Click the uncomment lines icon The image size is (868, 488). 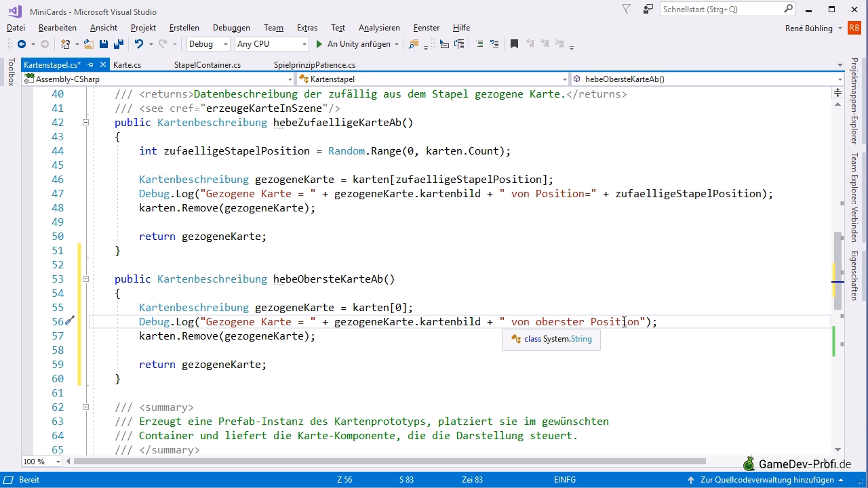click(x=494, y=44)
